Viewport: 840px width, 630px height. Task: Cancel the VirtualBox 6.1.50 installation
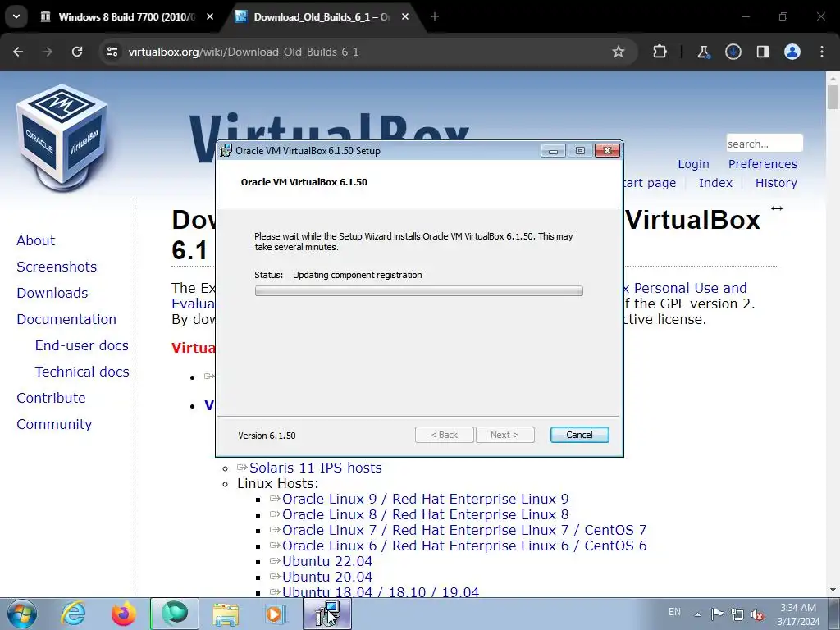tap(579, 435)
